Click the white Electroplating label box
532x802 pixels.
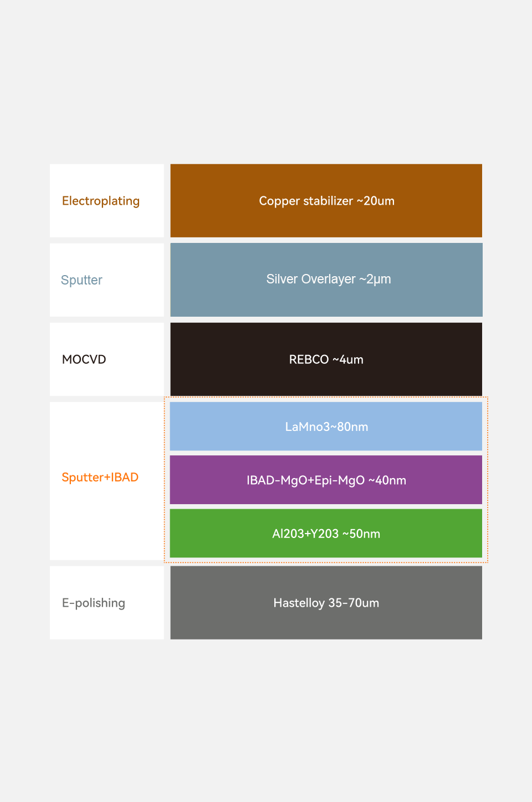(x=107, y=201)
